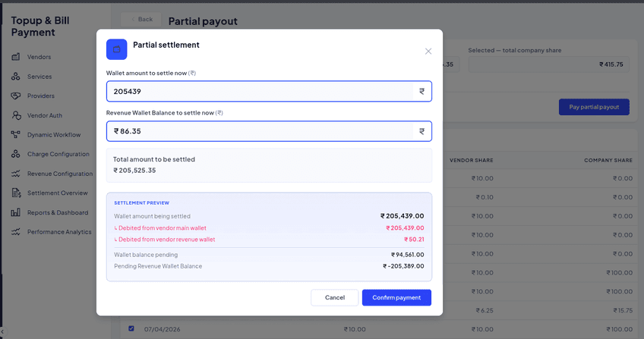Click Pending Revenue Wallet Balance ₹-205,389.00 value
This screenshot has height=339, width=644.
click(x=403, y=266)
